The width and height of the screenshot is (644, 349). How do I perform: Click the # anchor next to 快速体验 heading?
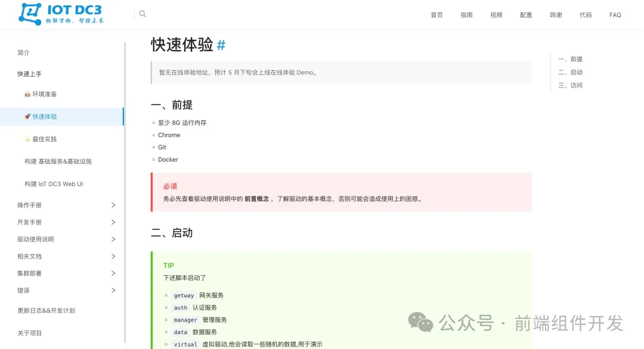tap(221, 45)
